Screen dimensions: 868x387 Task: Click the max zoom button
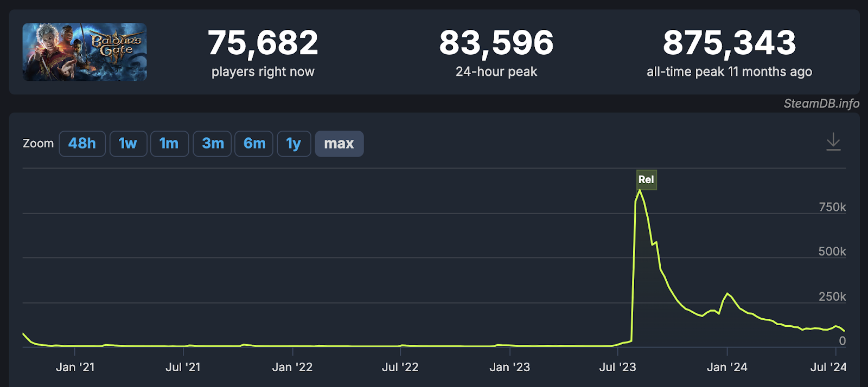click(339, 144)
